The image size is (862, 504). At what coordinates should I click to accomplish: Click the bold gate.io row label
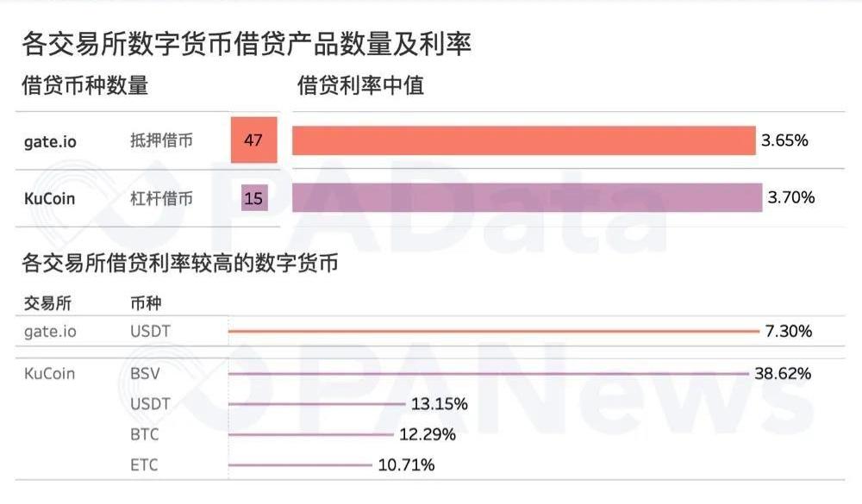tap(50, 141)
